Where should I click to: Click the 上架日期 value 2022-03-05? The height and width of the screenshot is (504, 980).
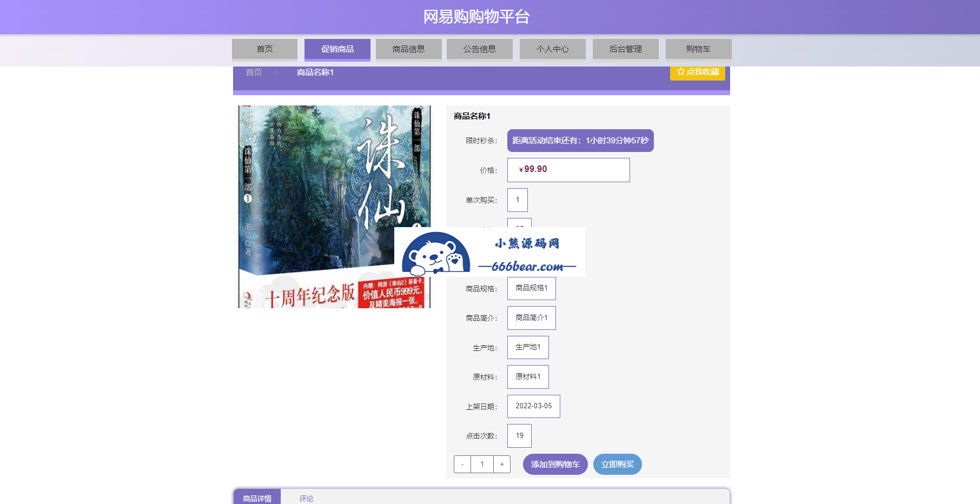[x=534, y=406]
